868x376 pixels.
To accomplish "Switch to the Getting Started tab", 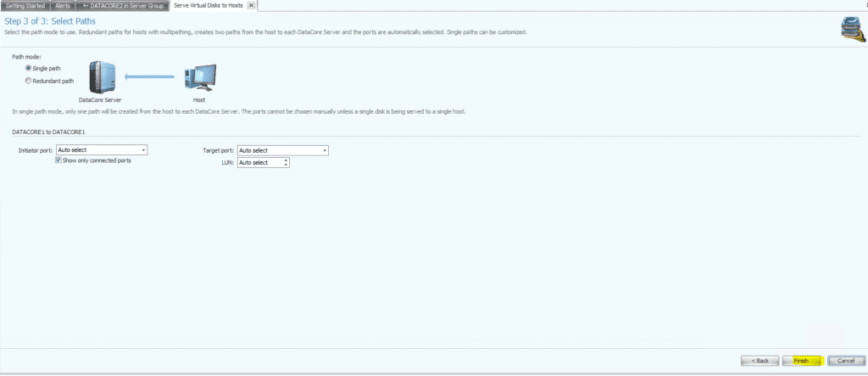I will (25, 5).
